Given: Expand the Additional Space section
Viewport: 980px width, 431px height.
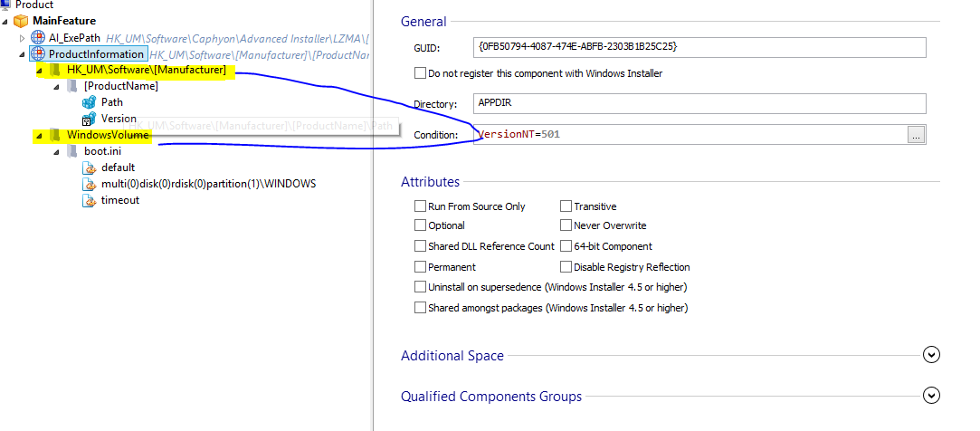Looking at the screenshot, I should click(x=932, y=355).
